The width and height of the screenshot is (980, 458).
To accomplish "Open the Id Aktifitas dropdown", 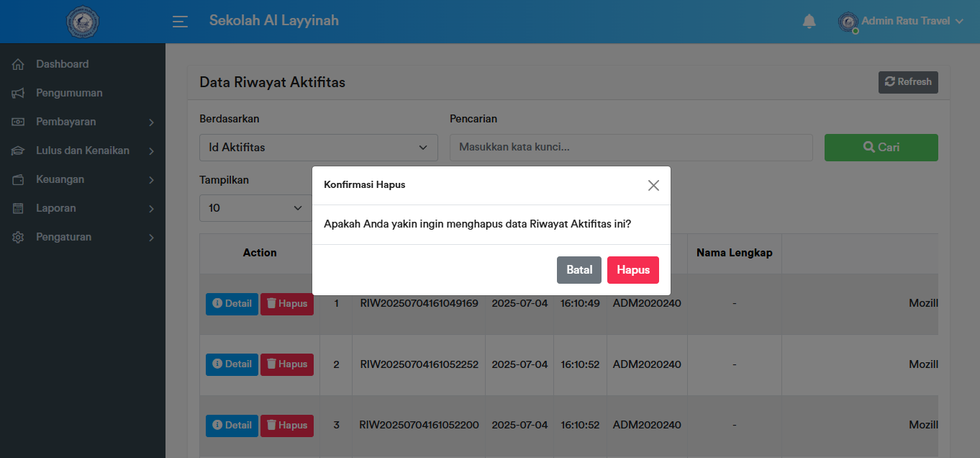I will tap(318, 148).
